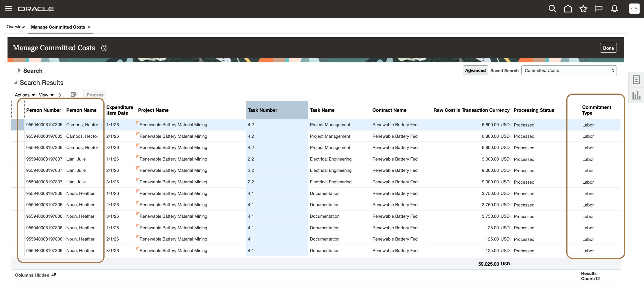This screenshot has height=298, width=644.
Task: Click the Process button
Action: pyautogui.click(x=95, y=95)
